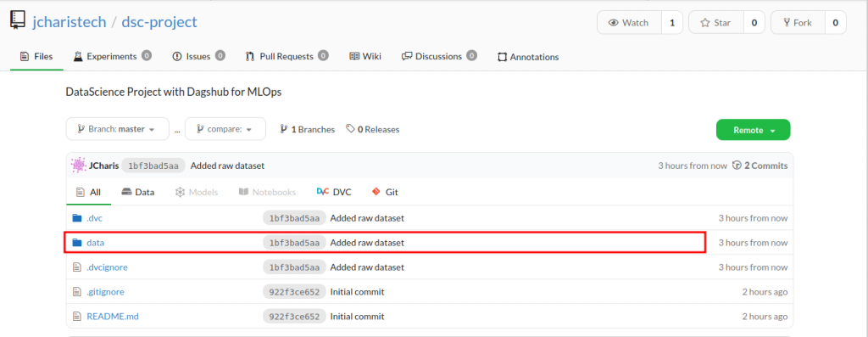Screen dimensions: 868x337
Task: Expand the compare dropdown
Action: tap(225, 129)
